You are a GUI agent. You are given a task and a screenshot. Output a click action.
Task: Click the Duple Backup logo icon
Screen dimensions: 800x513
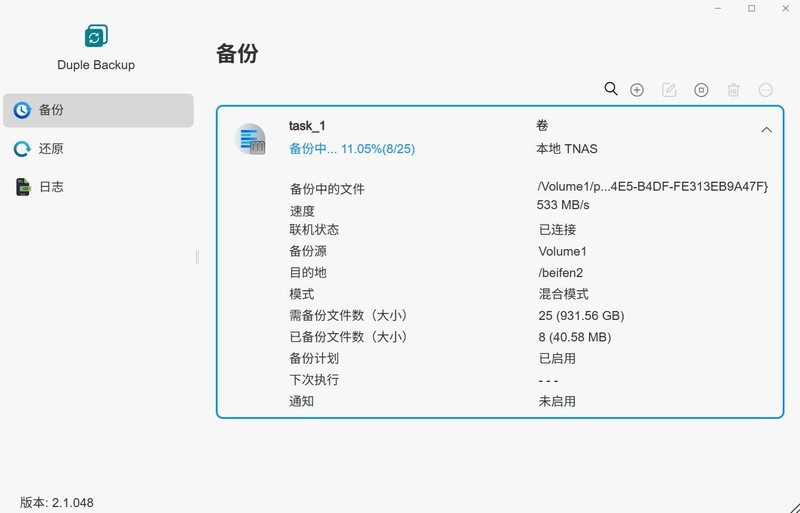pos(96,36)
